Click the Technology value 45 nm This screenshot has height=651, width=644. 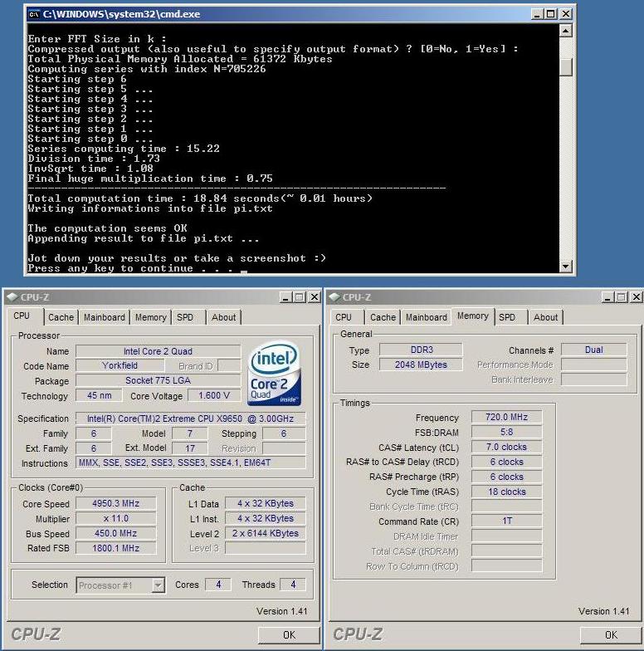(100, 395)
